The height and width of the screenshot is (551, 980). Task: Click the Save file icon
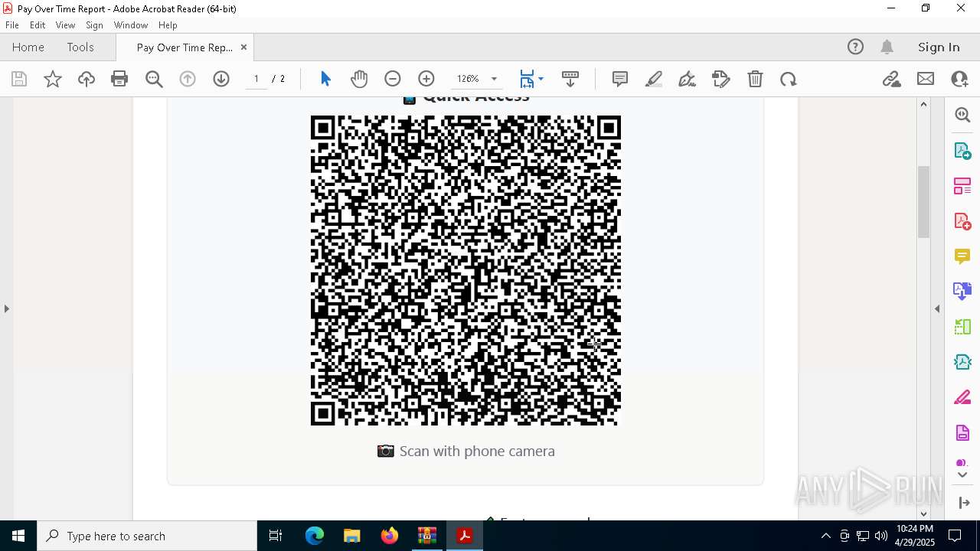click(x=19, y=79)
